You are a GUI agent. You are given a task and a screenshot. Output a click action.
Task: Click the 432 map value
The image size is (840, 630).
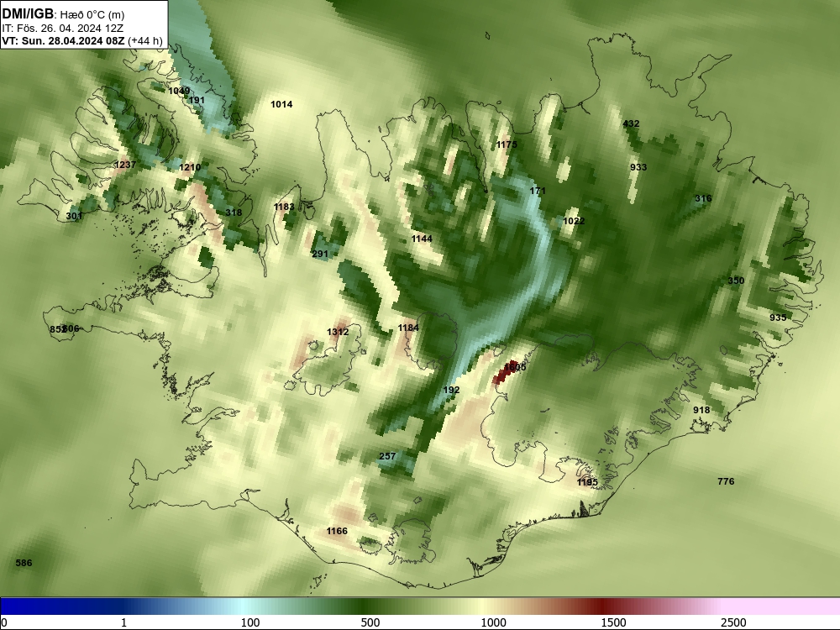pyautogui.click(x=631, y=123)
